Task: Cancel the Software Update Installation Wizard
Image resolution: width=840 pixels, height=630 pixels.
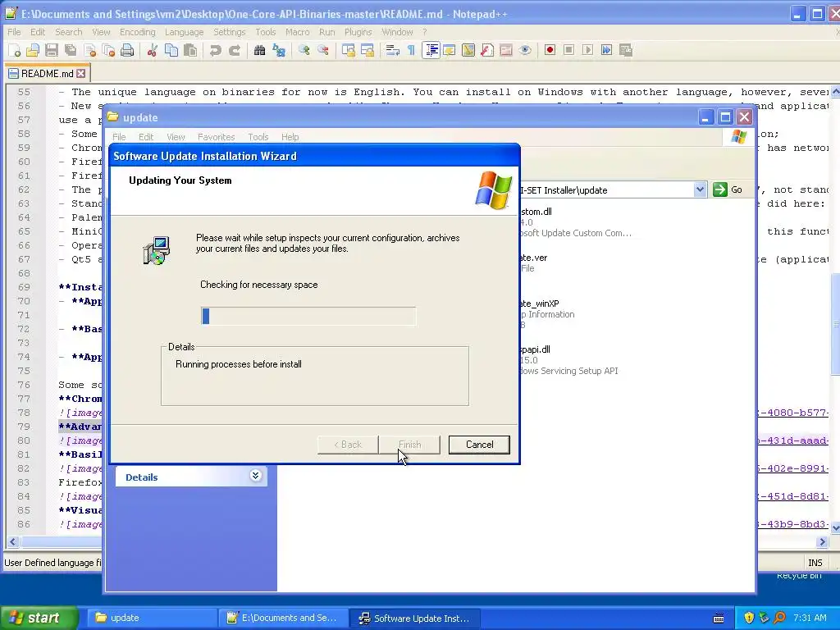Action: pyautogui.click(x=479, y=445)
